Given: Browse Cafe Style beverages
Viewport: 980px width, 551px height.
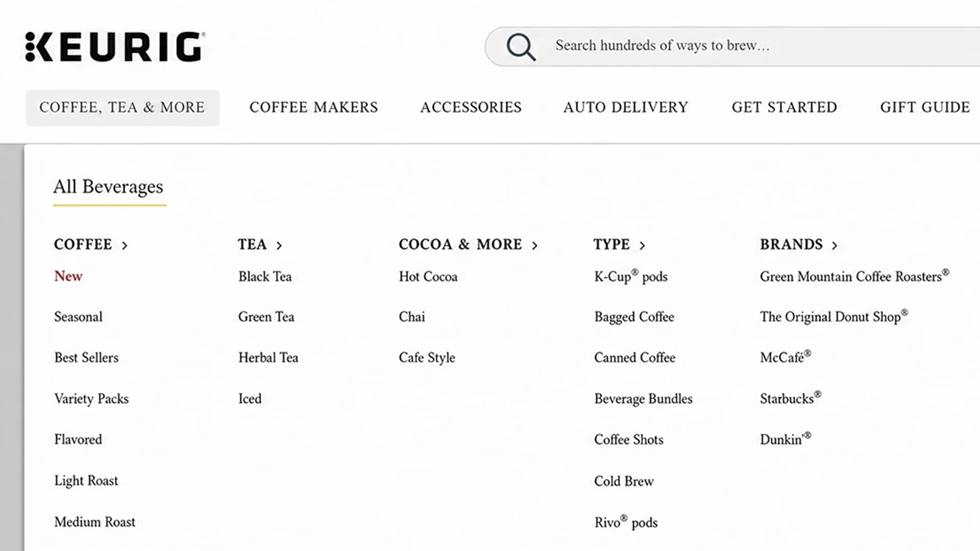Looking at the screenshot, I should (x=427, y=358).
